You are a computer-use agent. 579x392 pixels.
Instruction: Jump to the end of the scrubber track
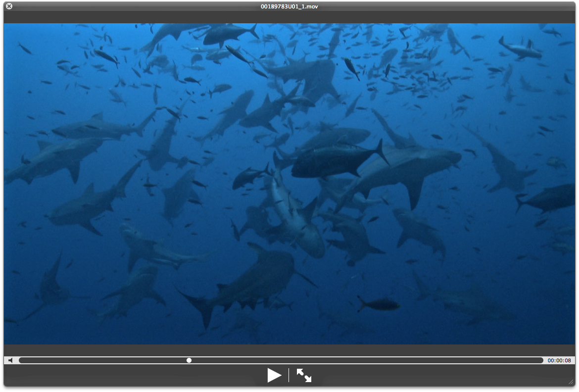click(542, 360)
